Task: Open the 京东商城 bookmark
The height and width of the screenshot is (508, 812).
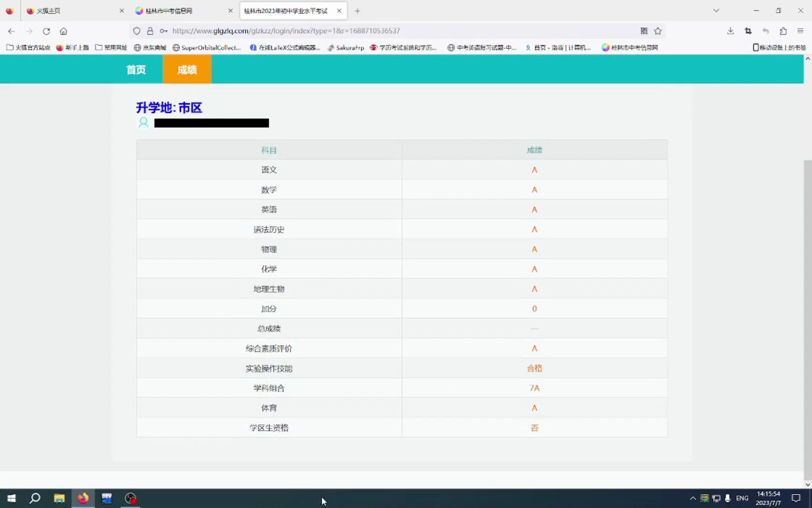Action: 150,48
